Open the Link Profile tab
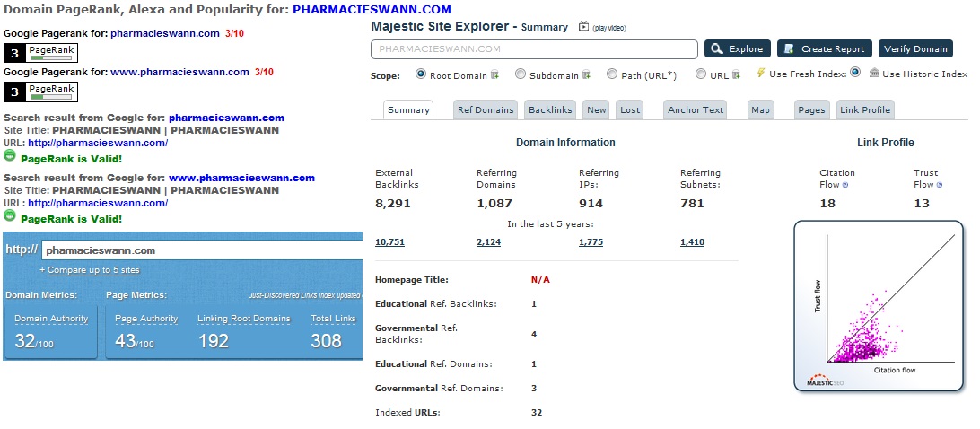Screen dimensions: 980x429 click(x=864, y=110)
